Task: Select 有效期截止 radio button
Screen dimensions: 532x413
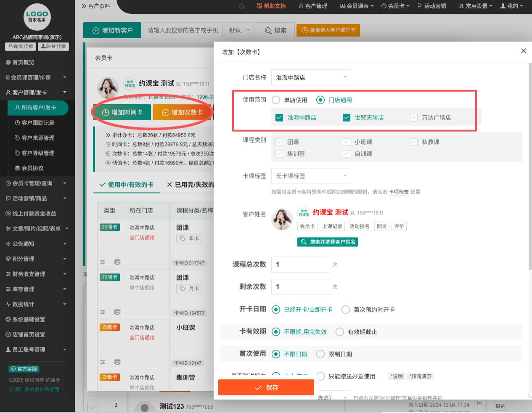Action: click(x=340, y=332)
